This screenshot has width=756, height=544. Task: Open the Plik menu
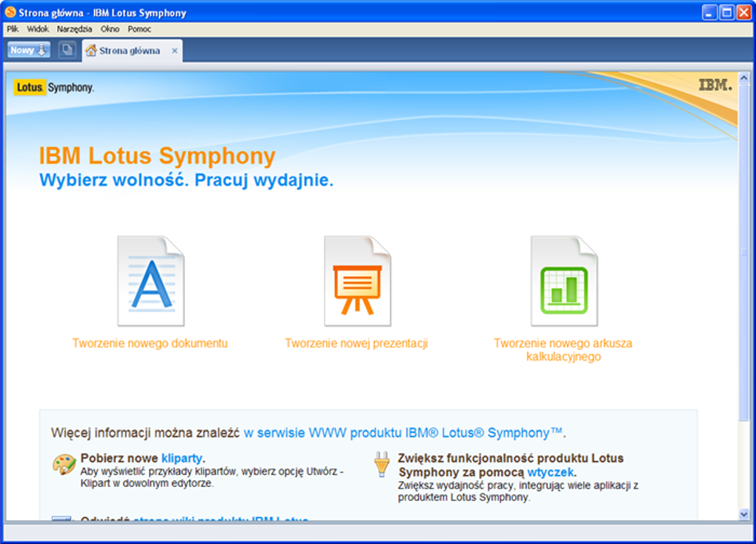[11, 29]
